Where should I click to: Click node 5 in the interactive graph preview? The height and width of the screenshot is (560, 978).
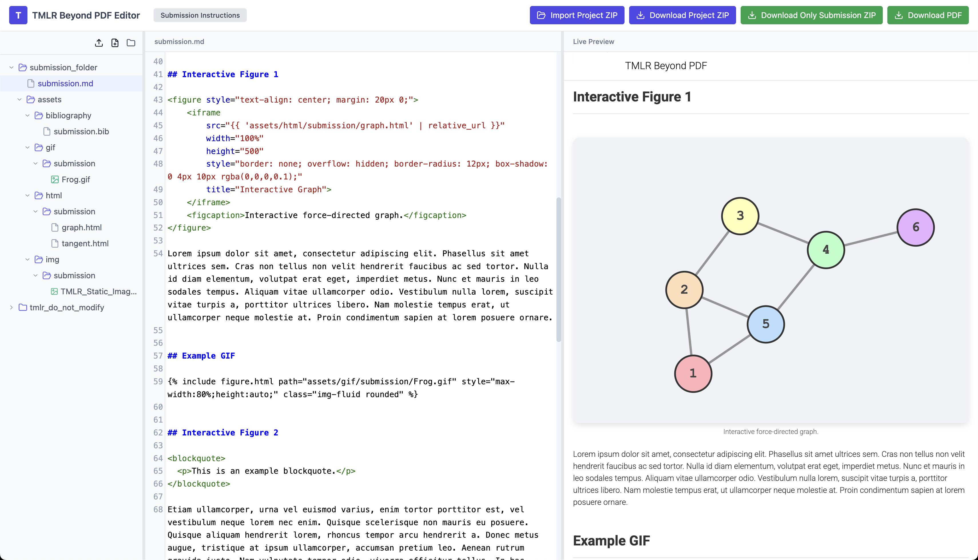pos(766,324)
